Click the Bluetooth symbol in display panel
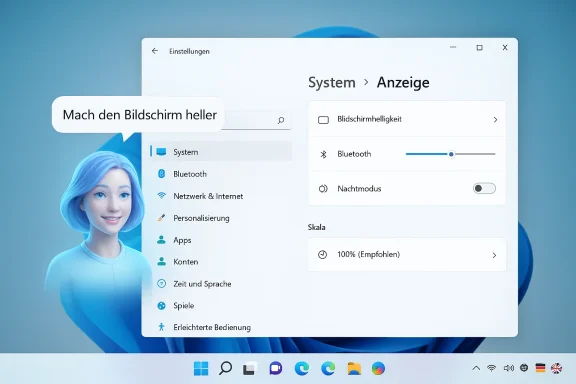The height and width of the screenshot is (384, 576). tap(323, 154)
